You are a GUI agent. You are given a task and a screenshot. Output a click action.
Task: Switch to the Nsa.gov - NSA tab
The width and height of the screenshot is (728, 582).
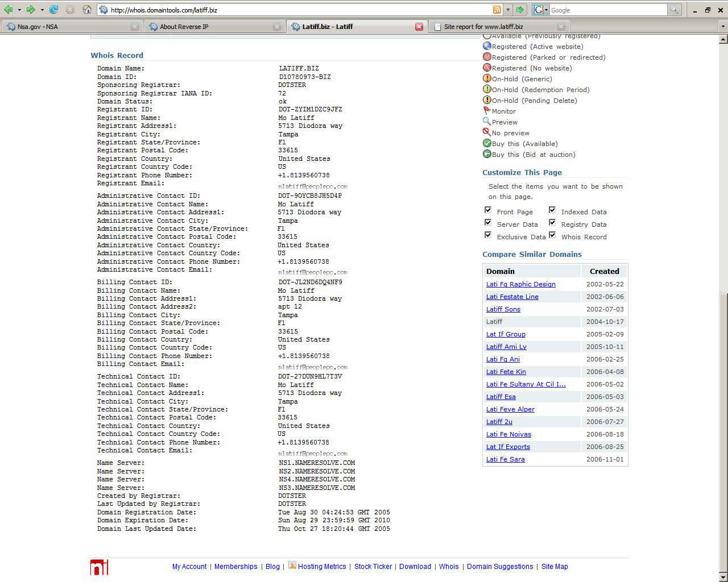(x=38, y=27)
